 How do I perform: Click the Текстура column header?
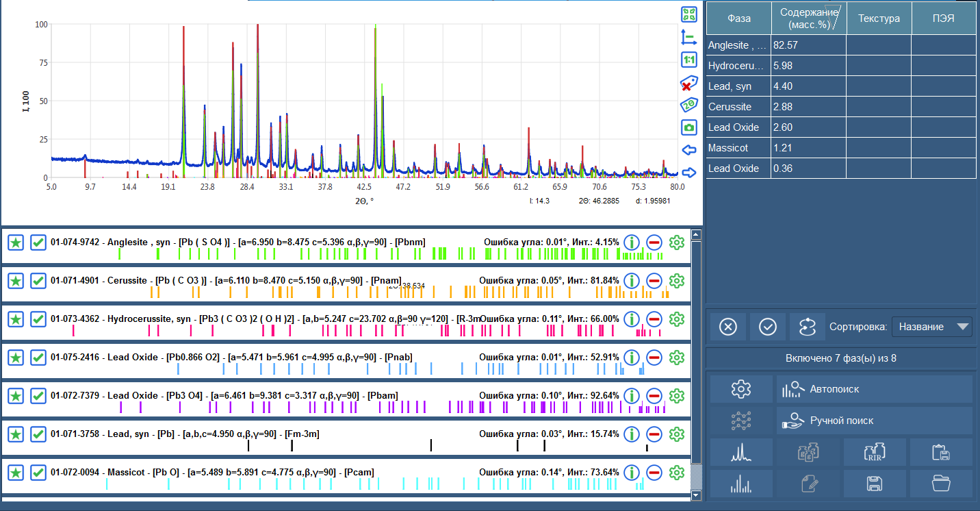pos(879,18)
